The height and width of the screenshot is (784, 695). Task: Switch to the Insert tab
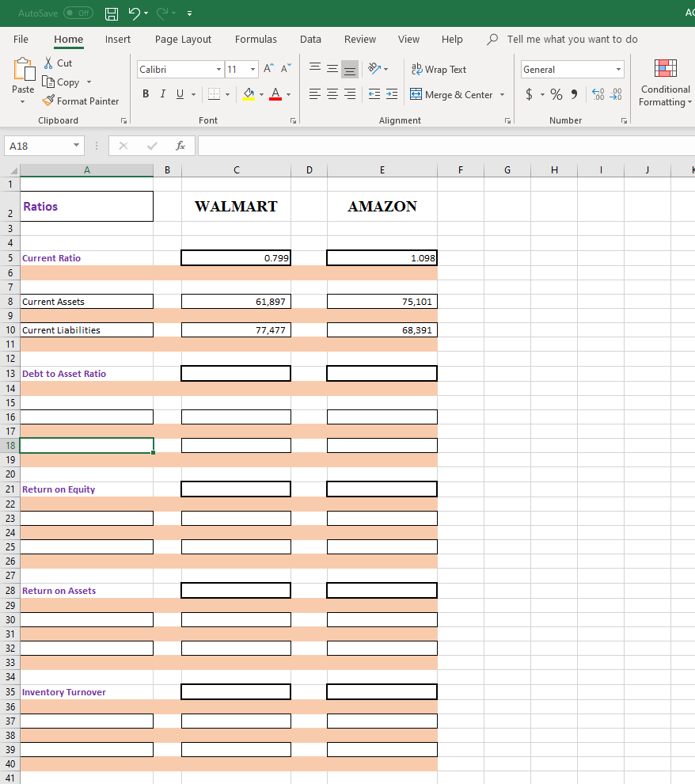[118, 39]
